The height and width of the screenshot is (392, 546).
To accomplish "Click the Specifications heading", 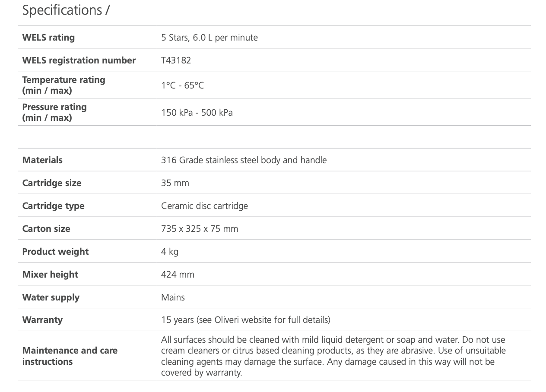I will [66, 10].
